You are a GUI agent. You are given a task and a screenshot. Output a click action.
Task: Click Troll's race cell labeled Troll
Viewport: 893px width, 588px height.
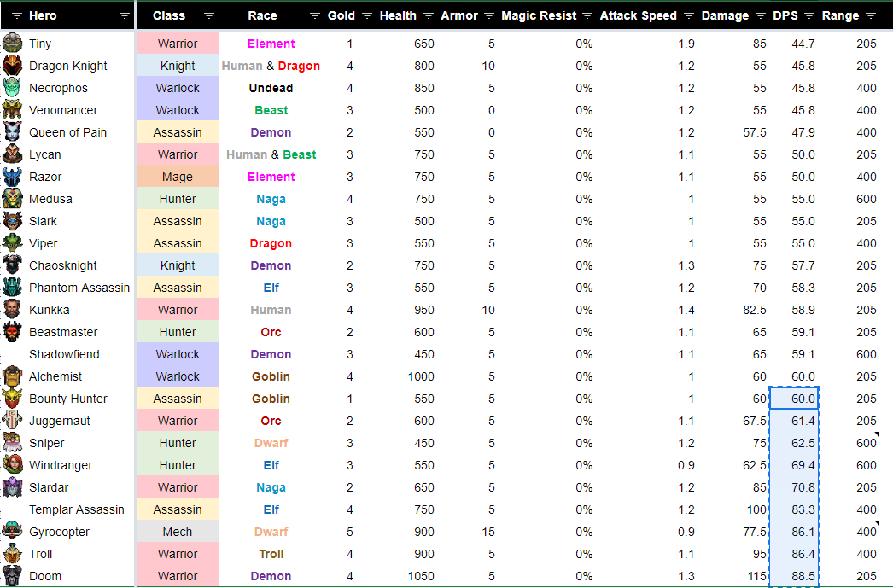pos(271,554)
